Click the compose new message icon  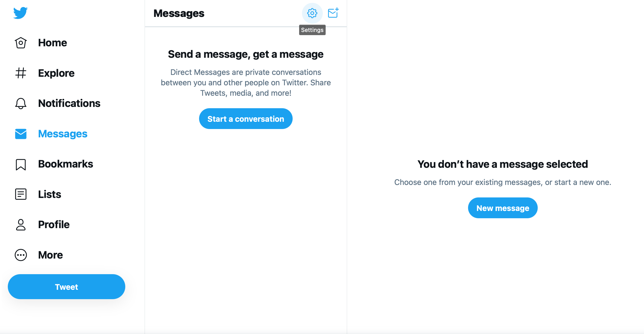click(333, 13)
